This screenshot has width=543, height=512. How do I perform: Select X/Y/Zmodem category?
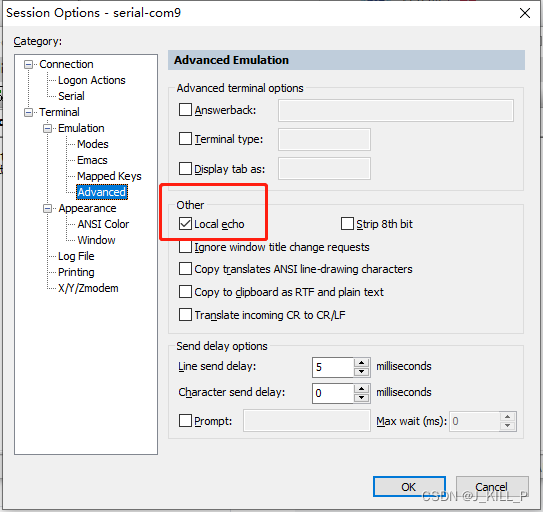pos(88,288)
